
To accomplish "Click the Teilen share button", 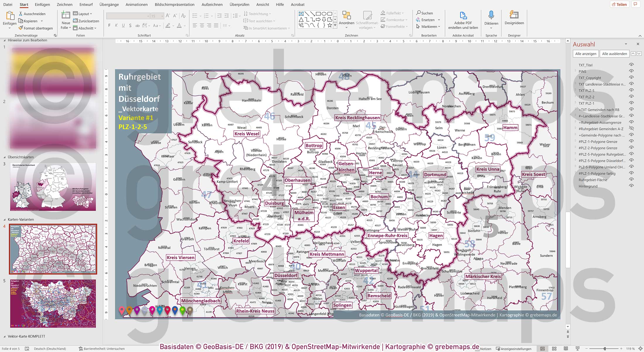I will click(619, 4).
